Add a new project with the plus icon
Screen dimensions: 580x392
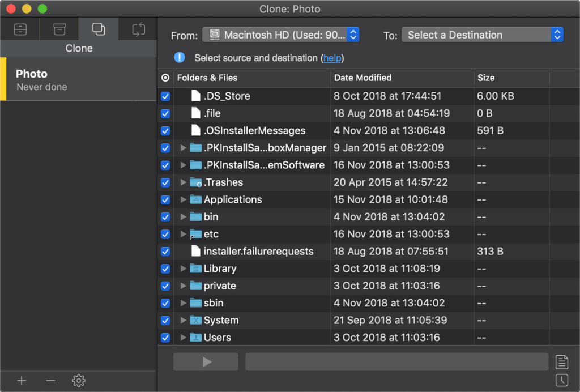pyautogui.click(x=22, y=381)
